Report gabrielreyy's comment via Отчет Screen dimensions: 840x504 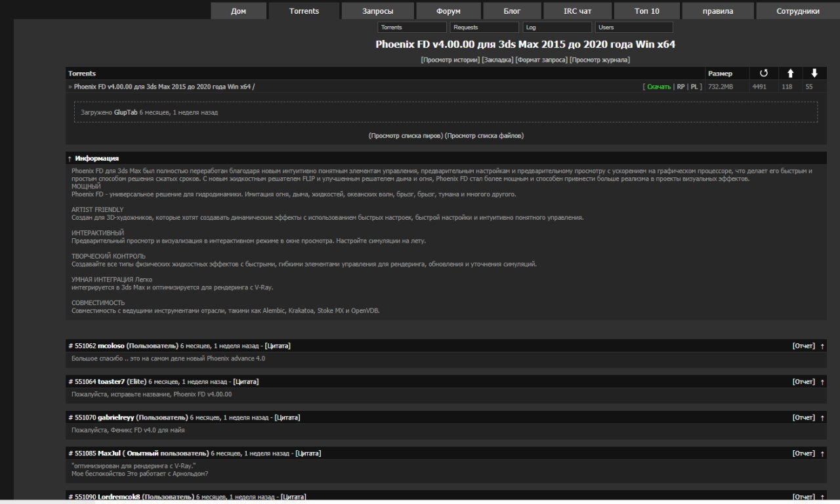tap(804, 417)
